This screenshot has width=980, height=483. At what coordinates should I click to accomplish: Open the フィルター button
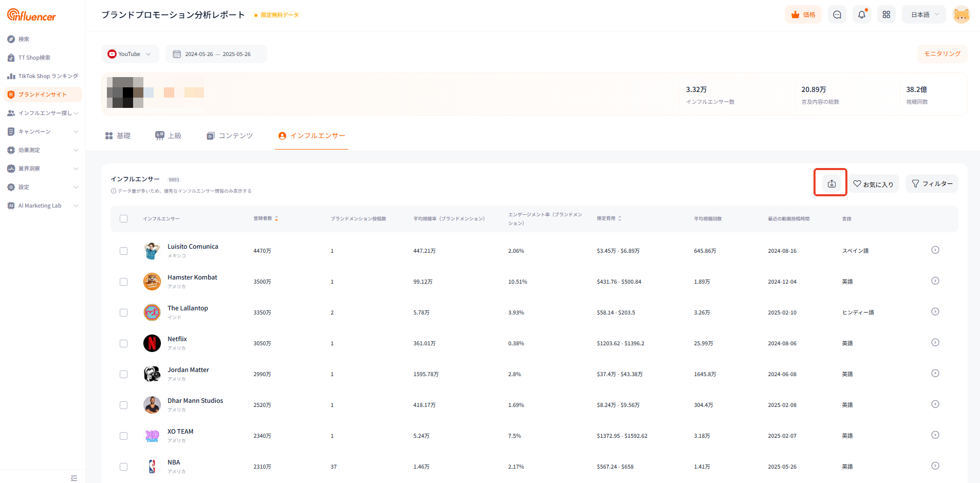(932, 183)
